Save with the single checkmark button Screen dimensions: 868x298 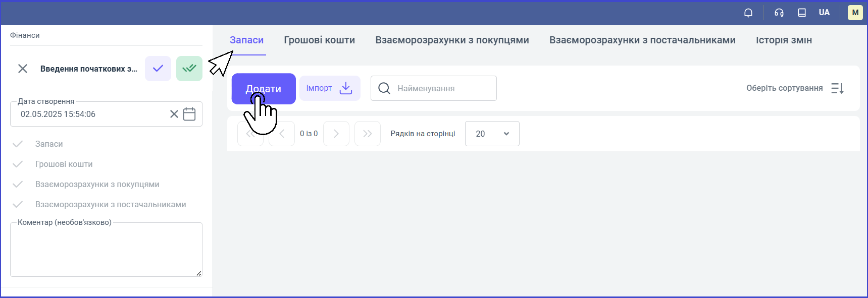point(158,69)
